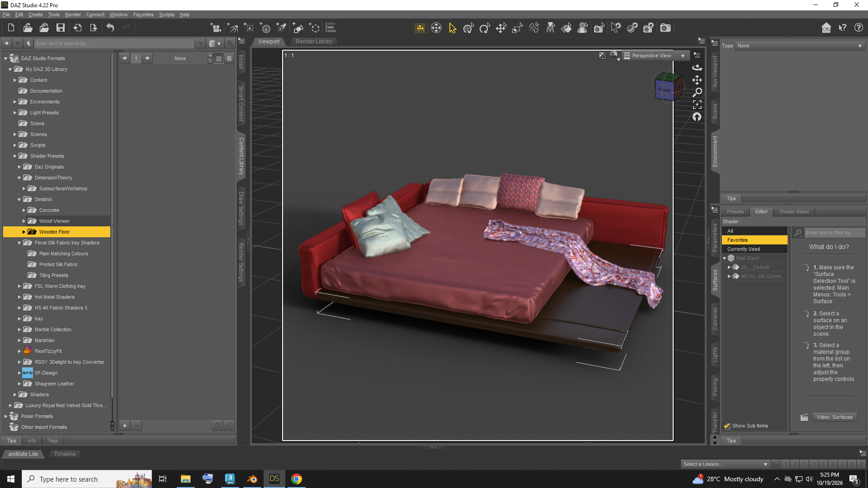
Task: Select the Scale tool icon
Action: (517, 28)
